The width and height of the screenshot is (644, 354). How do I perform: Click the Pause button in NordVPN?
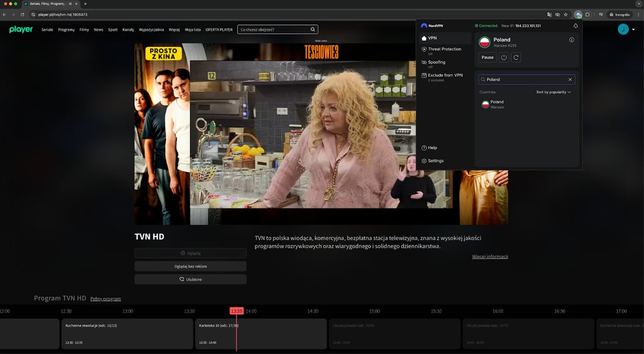click(487, 57)
